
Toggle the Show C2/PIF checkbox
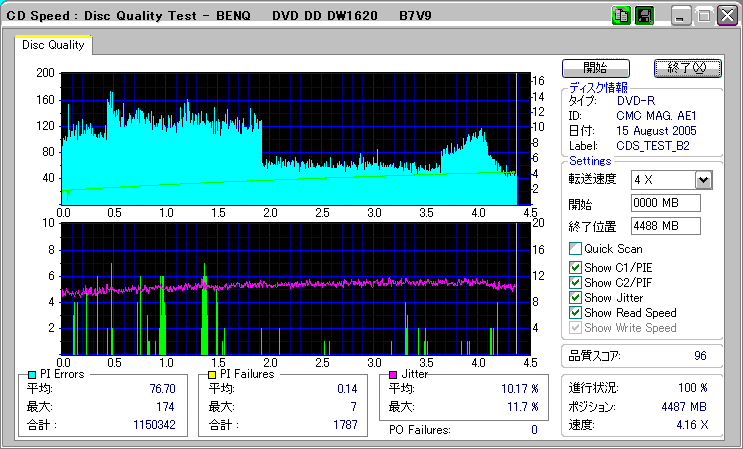[575, 283]
